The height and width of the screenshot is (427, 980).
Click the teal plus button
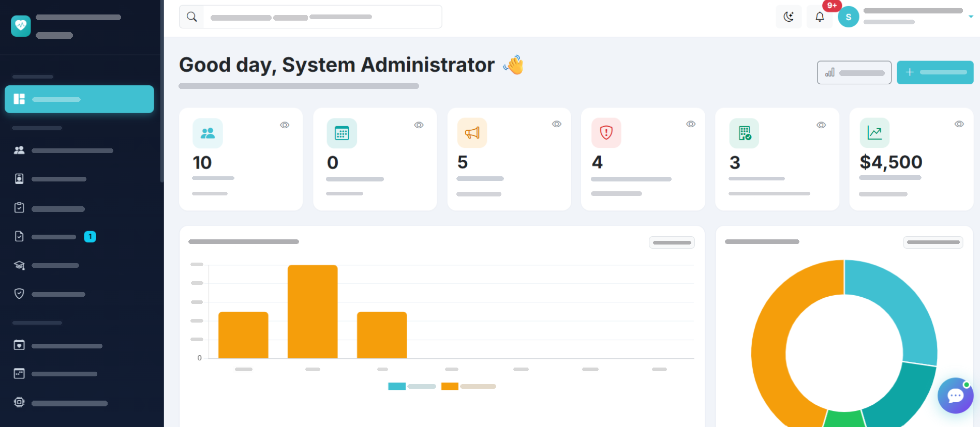coord(935,72)
